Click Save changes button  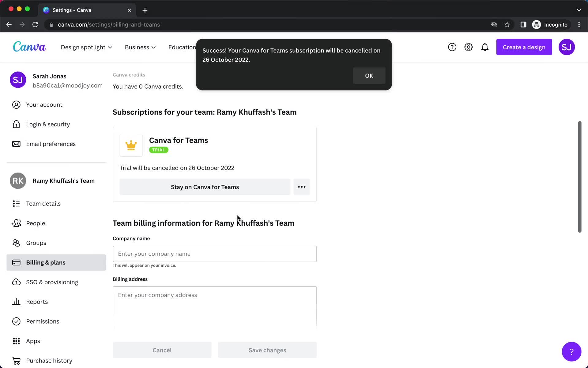click(x=267, y=350)
